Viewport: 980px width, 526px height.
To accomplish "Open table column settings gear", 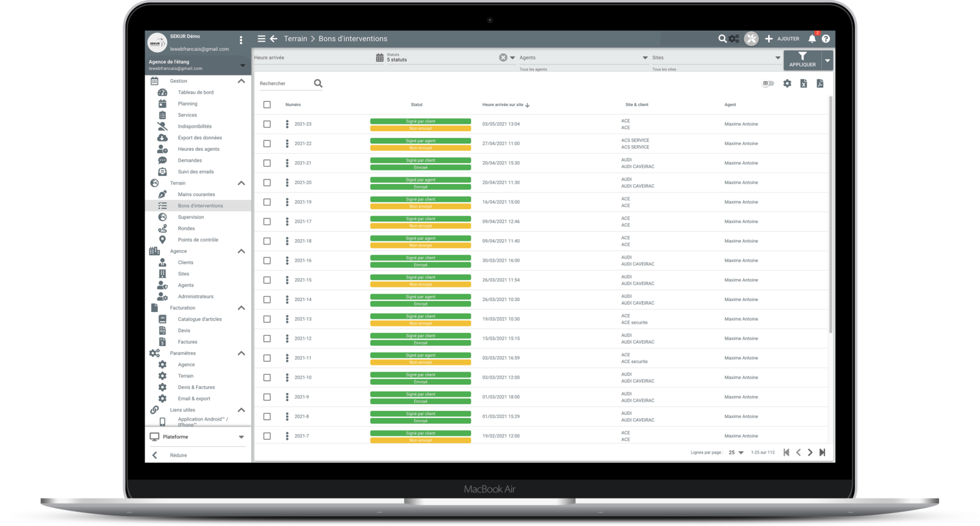I will [787, 83].
